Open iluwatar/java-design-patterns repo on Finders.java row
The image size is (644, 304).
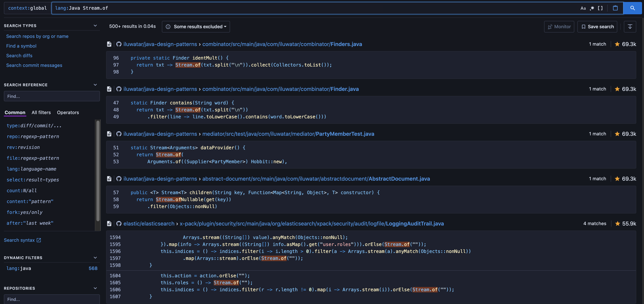160,44
